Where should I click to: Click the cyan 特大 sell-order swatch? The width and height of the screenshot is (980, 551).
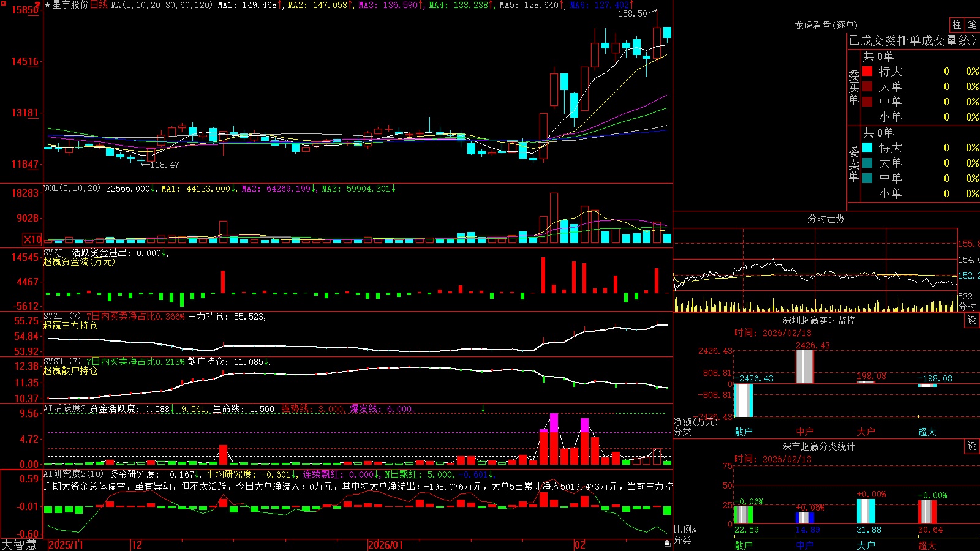tap(867, 148)
